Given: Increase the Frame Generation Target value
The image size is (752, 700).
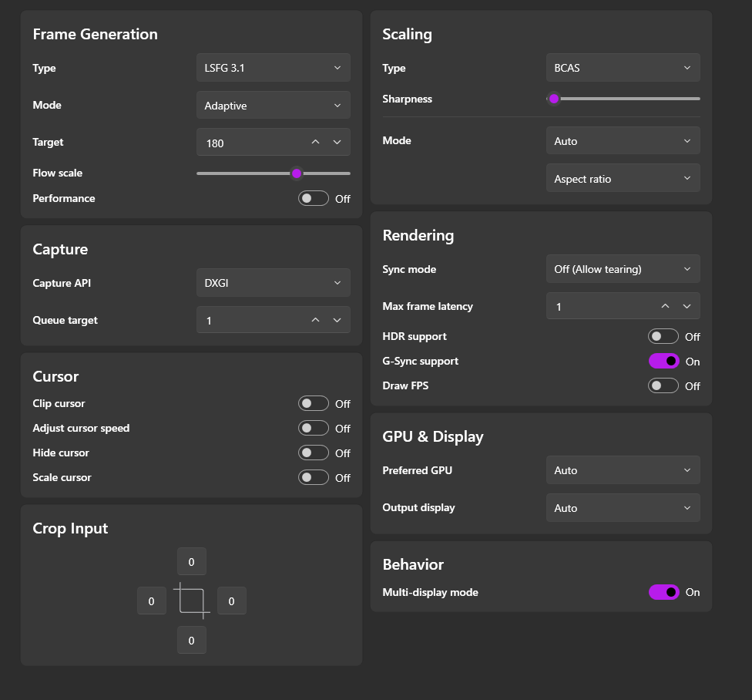Looking at the screenshot, I should pos(315,143).
